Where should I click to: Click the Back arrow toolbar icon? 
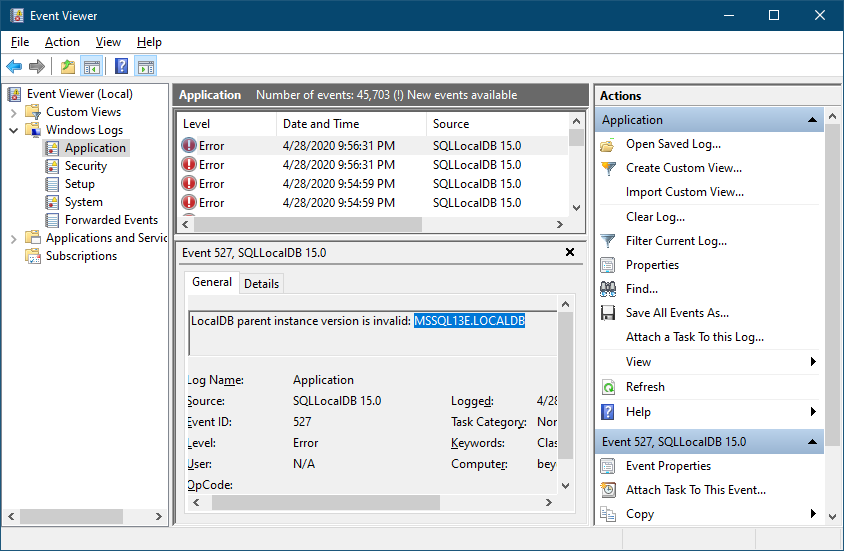point(14,67)
